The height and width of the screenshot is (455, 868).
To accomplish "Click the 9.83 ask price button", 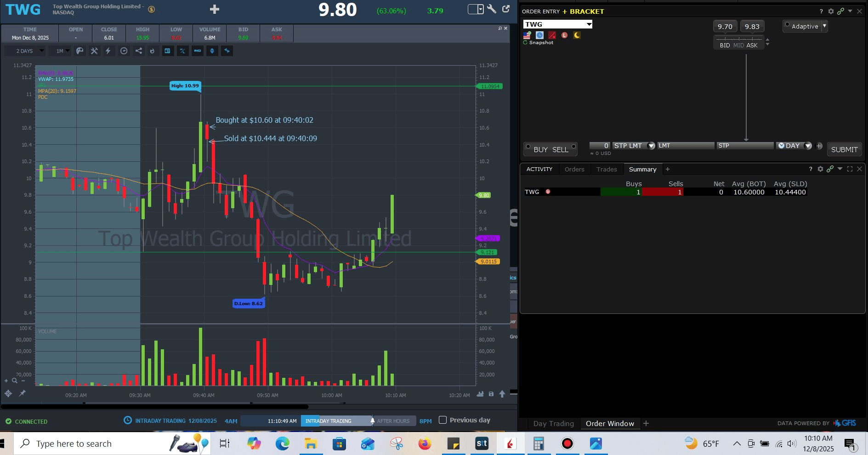I will pyautogui.click(x=752, y=27).
